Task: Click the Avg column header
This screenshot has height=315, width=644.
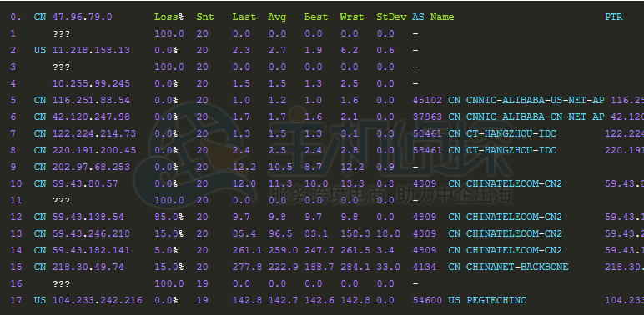Action: click(x=277, y=17)
